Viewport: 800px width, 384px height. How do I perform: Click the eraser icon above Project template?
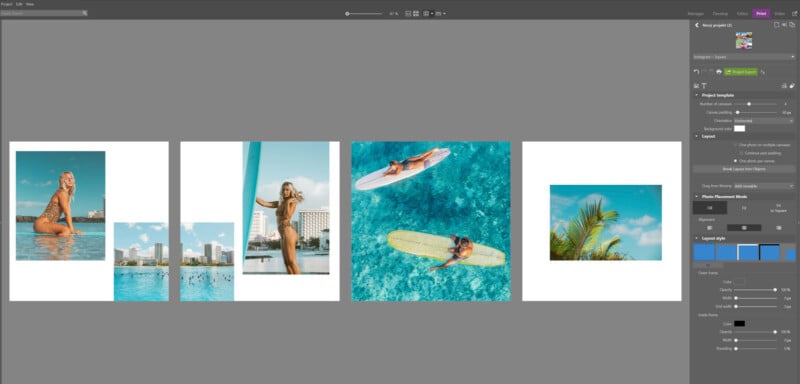pyautogui.click(x=792, y=86)
